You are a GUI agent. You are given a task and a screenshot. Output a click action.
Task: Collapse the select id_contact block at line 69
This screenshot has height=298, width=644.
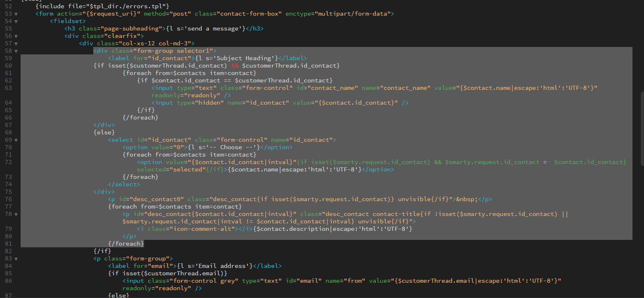pyautogui.click(x=16, y=140)
